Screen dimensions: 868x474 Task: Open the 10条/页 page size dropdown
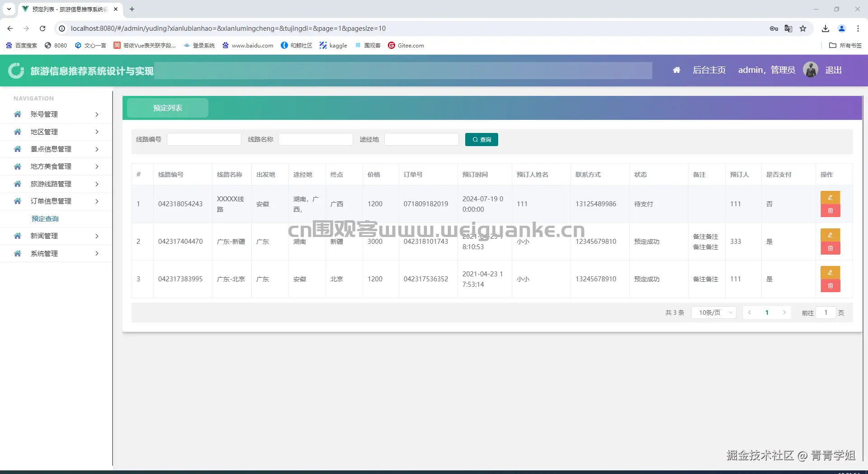pos(714,313)
